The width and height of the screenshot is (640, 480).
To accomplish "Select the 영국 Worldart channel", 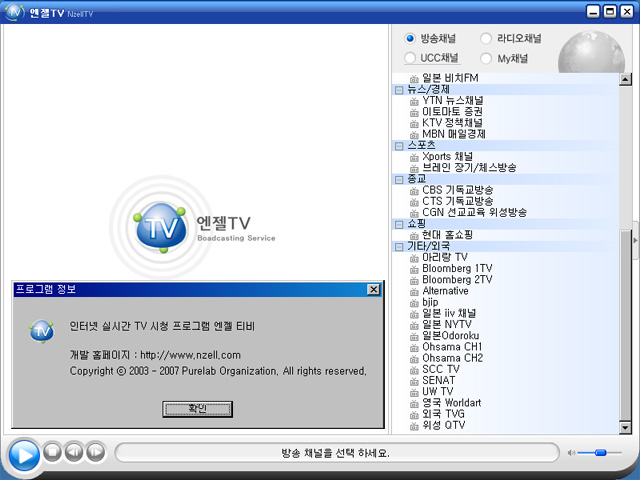I will (x=451, y=403).
